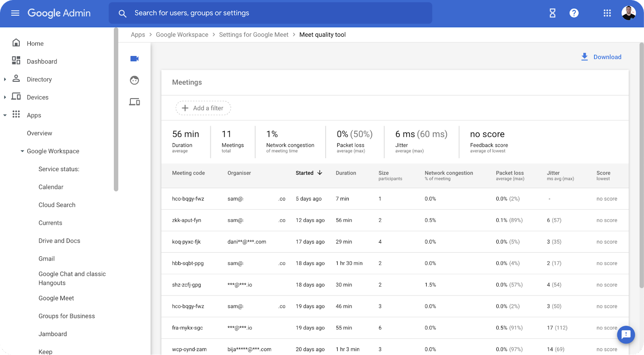
Task: Open Google Chat and classic Hangouts
Action: pyautogui.click(x=72, y=279)
